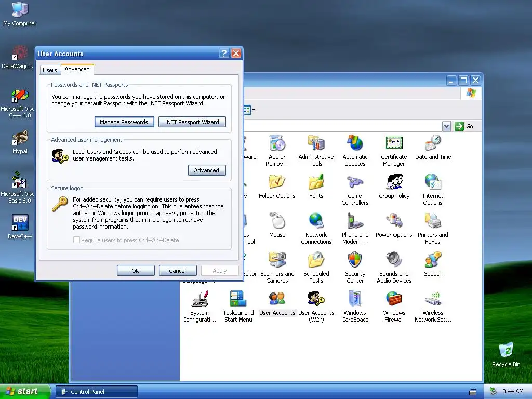Viewport: 532px width, 399px height.
Task: Confirm dialog with OK button
Action: point(136,270)
